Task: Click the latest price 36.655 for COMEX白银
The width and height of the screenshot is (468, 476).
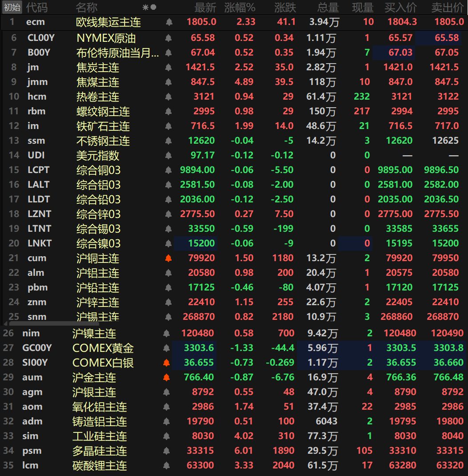Action: (199, 363)
